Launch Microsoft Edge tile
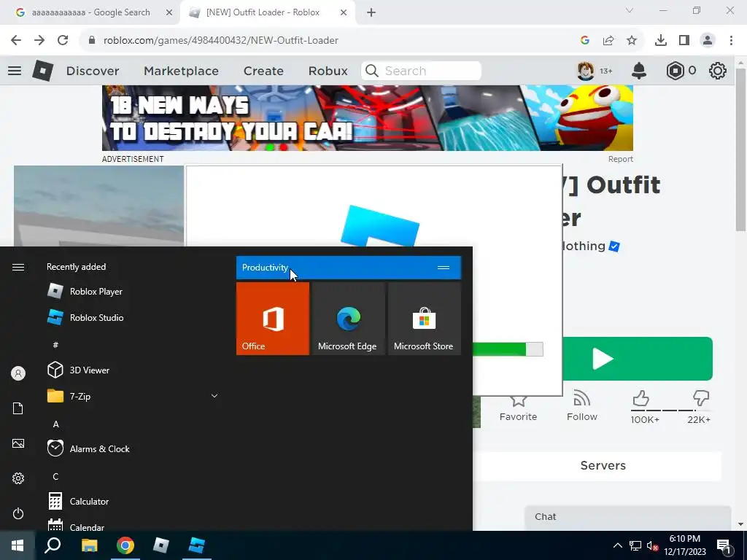Image resolution: width=747 pixels, height=560 pixels. [x=348, y=319]
